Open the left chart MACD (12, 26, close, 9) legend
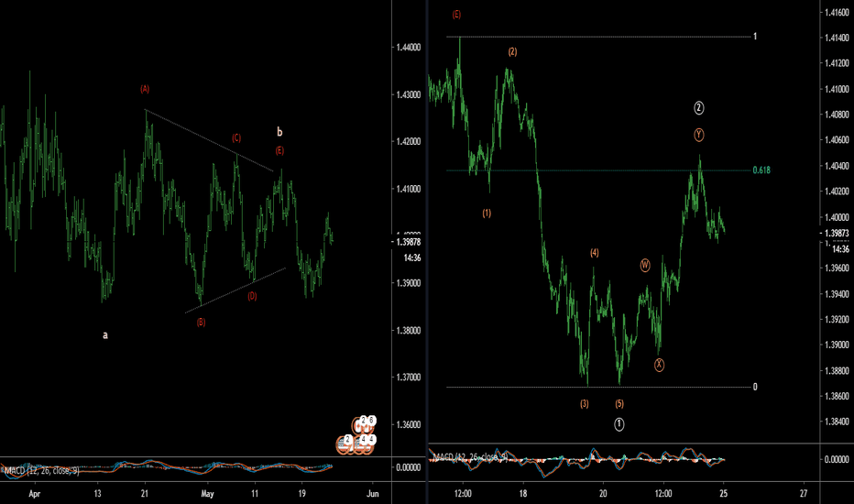The image size is (854, 504). click(40, 470)
